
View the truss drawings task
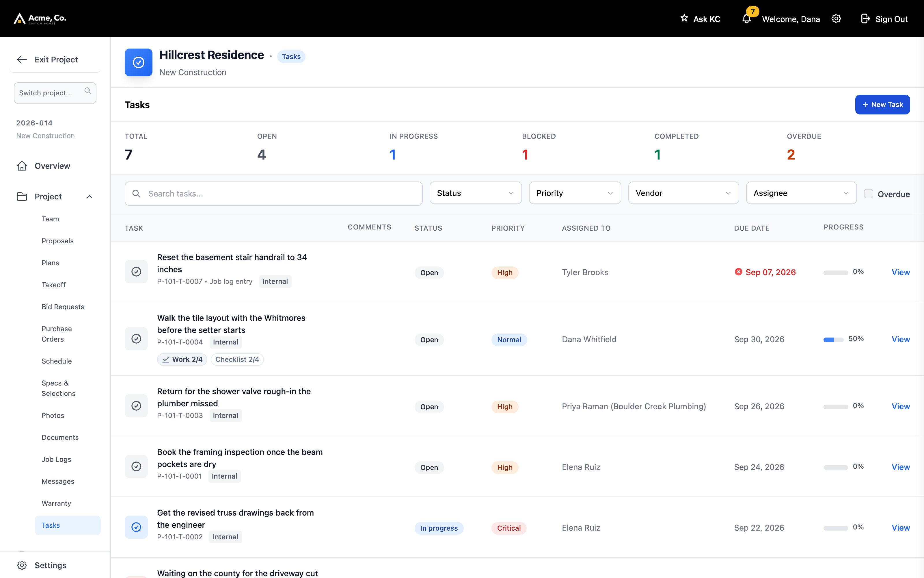[x=900, y=527]
